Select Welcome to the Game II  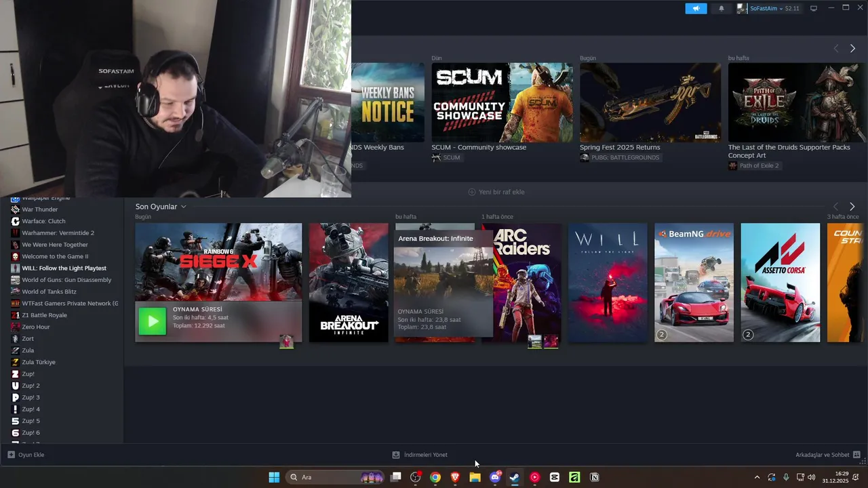[55, 256]
